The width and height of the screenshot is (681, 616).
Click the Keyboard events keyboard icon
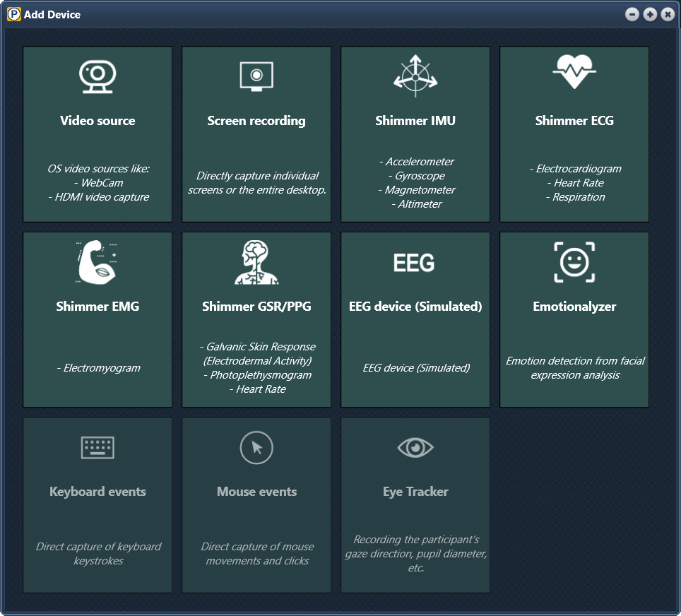click(97, 447)
